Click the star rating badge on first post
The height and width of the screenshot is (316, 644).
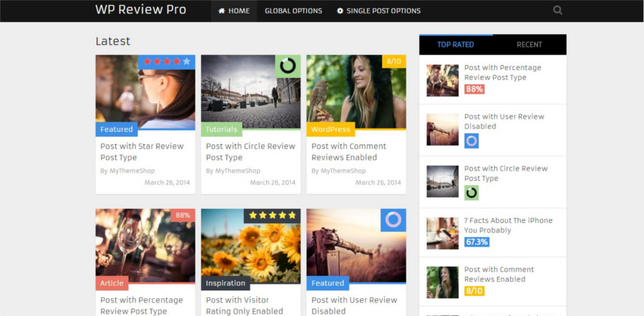click(x=167, y=62)
